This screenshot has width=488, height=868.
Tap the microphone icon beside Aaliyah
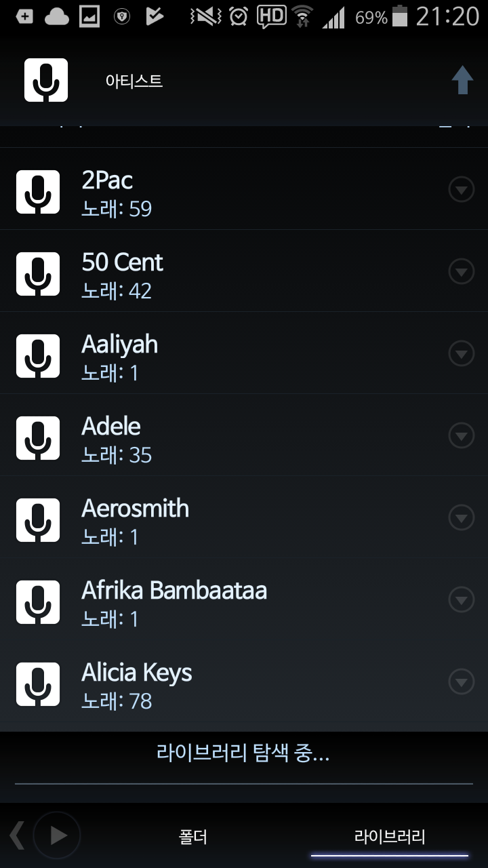click(x=38, y=357)
